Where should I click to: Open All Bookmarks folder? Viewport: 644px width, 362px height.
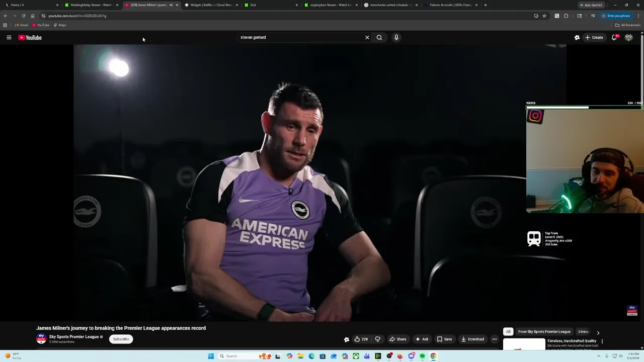click(627, 25)
